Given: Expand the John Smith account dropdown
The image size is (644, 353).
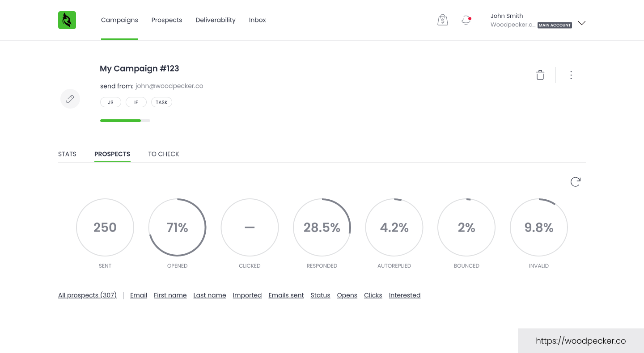Looking at the screenshot, I should point(581,23).
